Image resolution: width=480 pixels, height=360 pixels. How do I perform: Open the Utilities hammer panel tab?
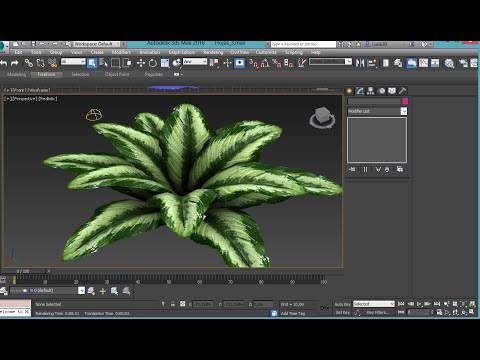(x=402, y=91)
